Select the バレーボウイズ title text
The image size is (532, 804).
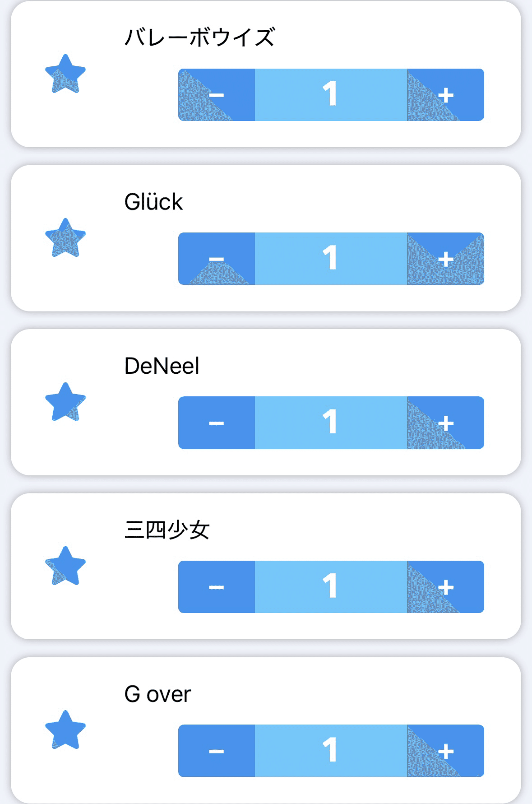coord(199,37)
